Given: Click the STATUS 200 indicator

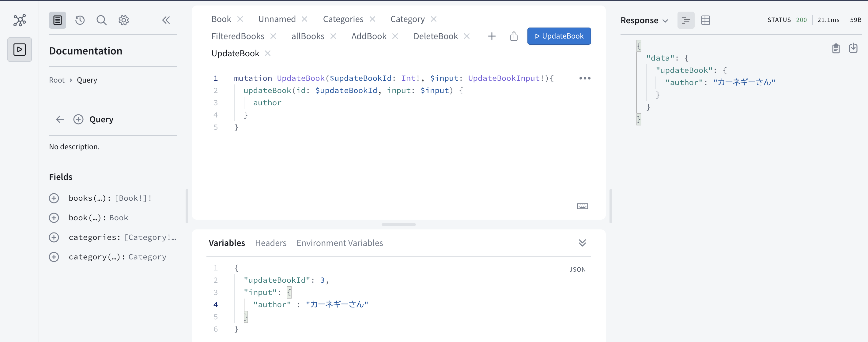Looking at the screenshot, I should (787, 20).
